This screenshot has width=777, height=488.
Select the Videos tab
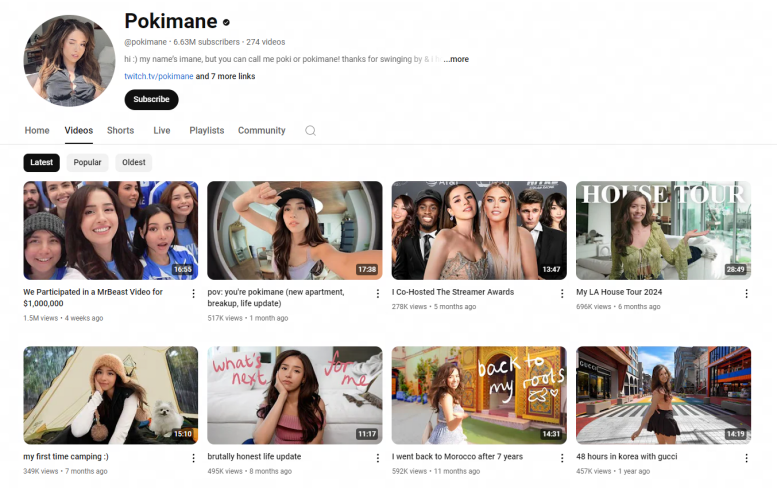(79, 130)
